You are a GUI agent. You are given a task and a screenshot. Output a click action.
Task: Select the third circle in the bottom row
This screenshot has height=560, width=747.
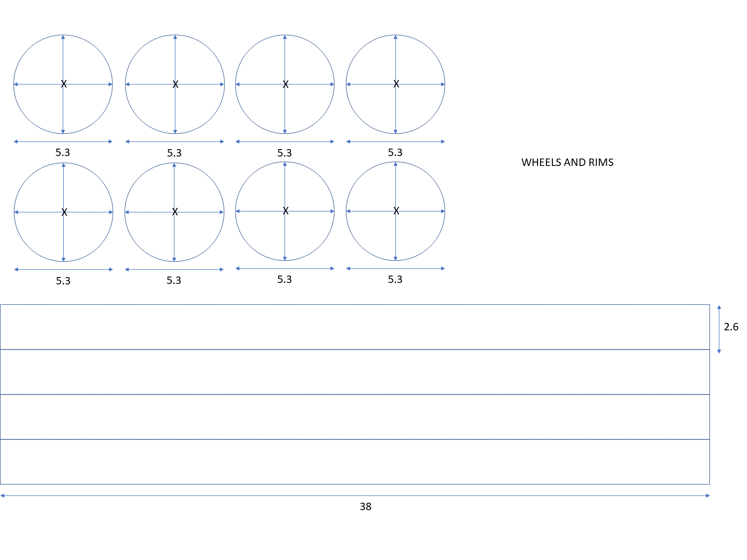pyautogui.click(x=285, y=210)
